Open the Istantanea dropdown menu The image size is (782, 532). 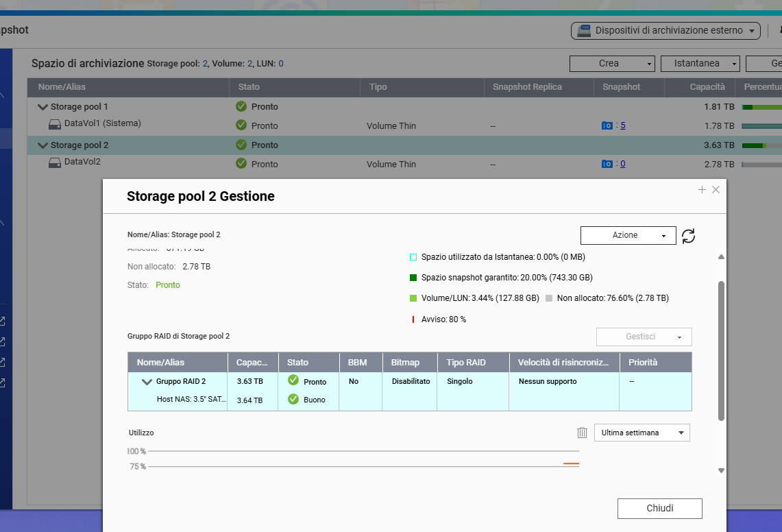700,64
